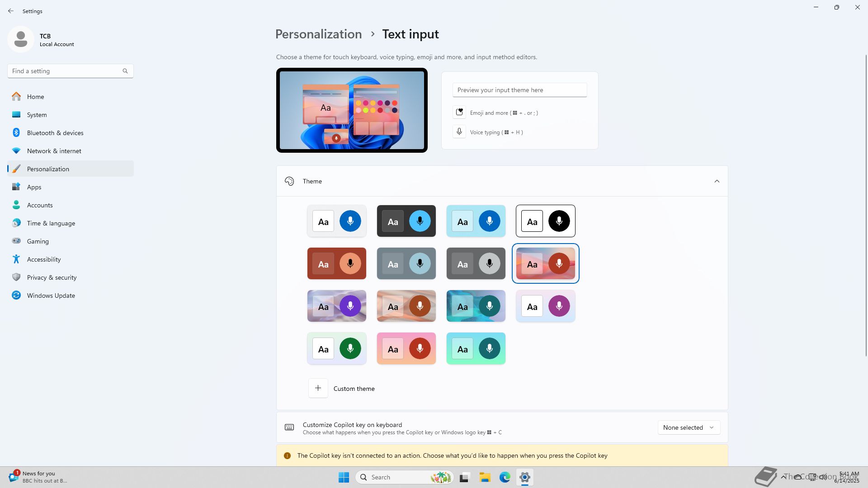Open Accessibility settings in the sidebar
The image size is (868, 488).
pos(44,259)
